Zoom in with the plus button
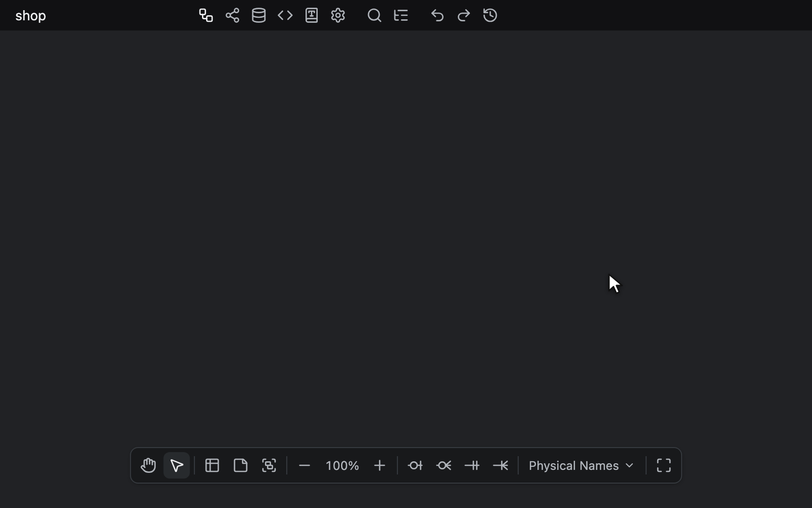 pos(380,465)
